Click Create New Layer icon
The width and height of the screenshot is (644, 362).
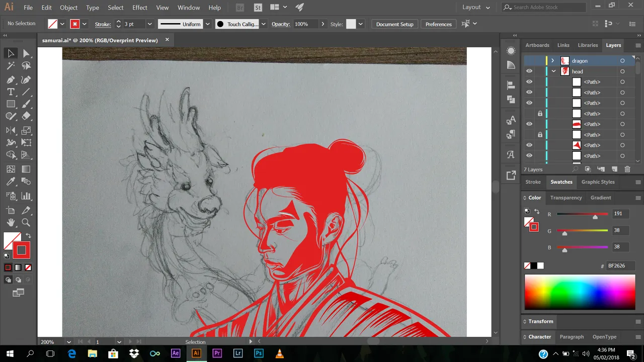(614, 169)
